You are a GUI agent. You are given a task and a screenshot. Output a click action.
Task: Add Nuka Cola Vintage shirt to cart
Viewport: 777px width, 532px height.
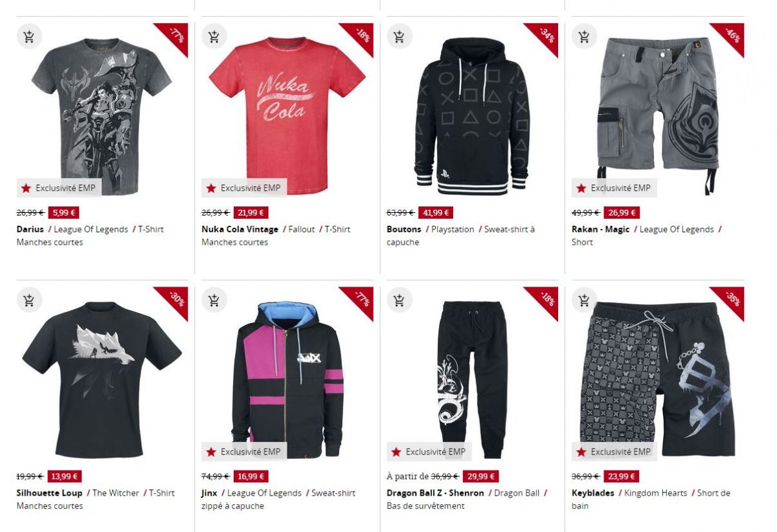click(214, 36)
